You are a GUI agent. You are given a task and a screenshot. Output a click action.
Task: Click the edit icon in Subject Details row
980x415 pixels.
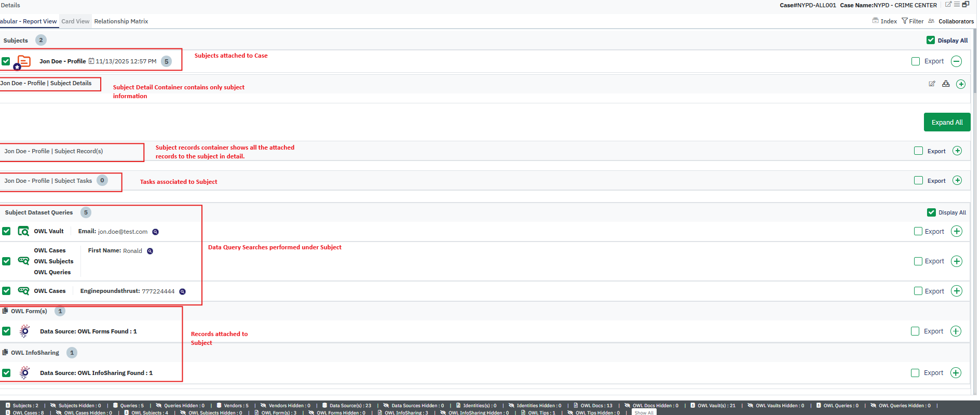(x=932, y=84)
